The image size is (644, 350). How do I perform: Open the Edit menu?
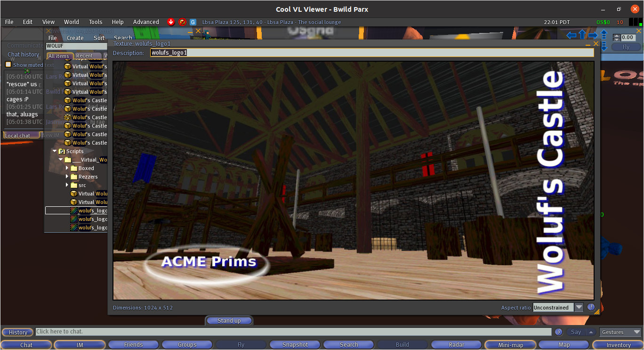[x=28, y=22]
